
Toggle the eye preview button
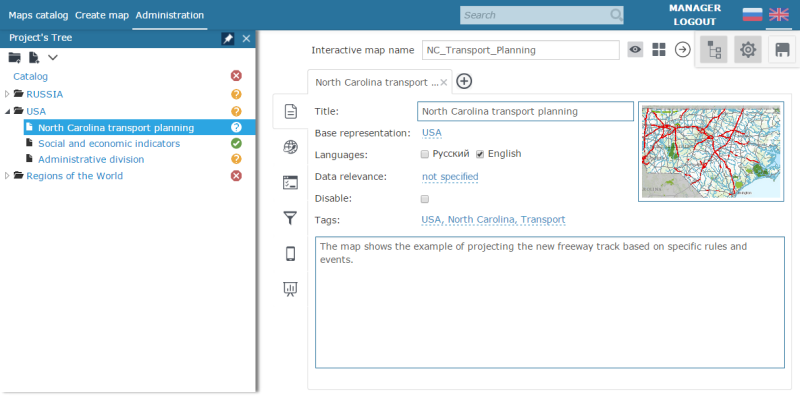point(635,50)
